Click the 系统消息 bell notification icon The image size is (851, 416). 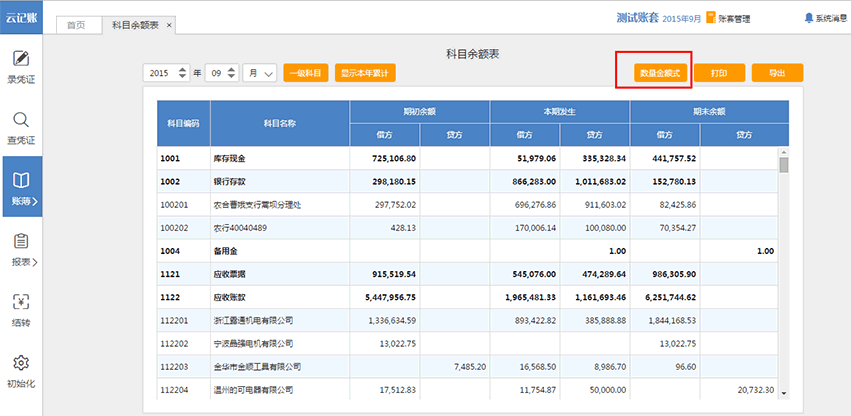click(808, 18)
